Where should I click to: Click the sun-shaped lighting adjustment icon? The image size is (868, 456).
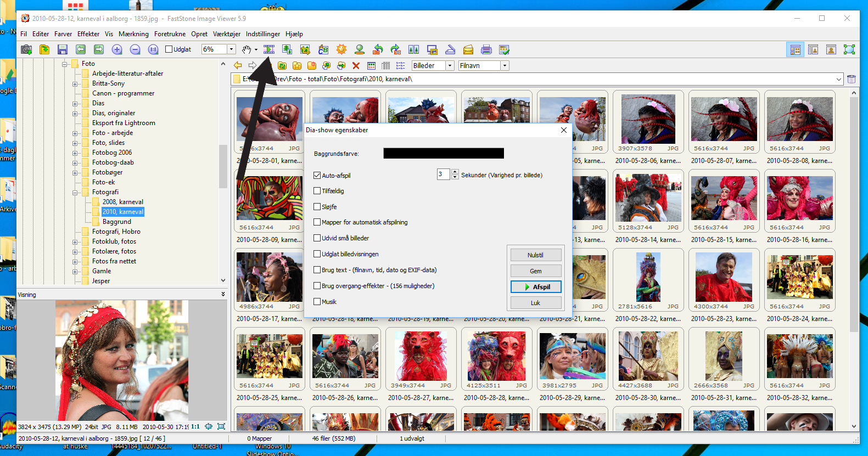341,50
